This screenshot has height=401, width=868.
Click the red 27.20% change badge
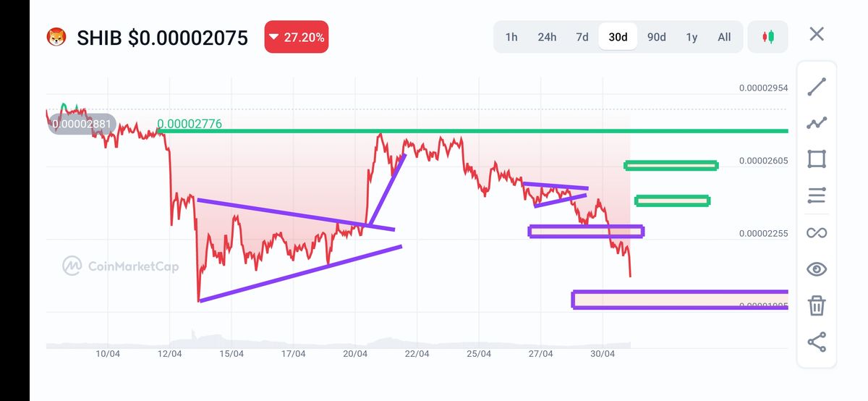(x=297, y=37)
